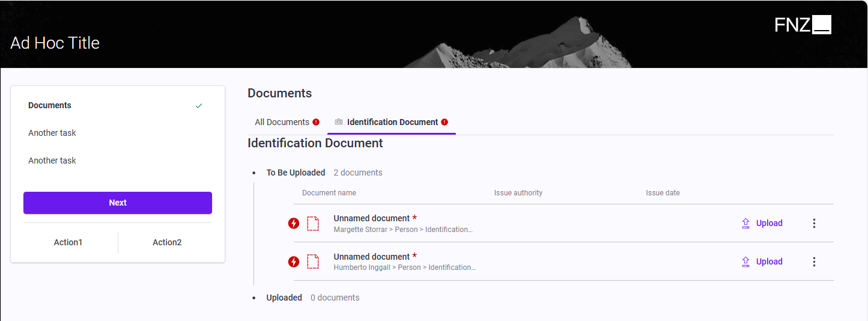The image size is (868, 321).
Task: Collapse the To Be Uploaded group
Action: 296,173
